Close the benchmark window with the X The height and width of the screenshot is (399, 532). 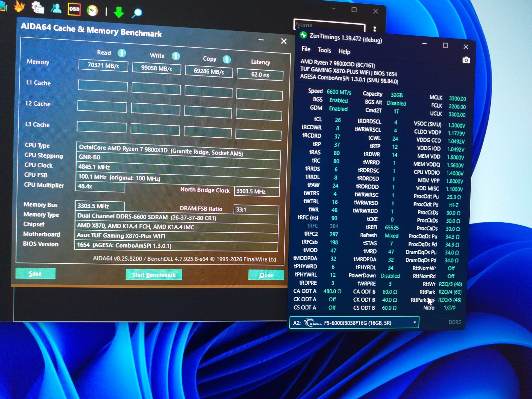284,41
